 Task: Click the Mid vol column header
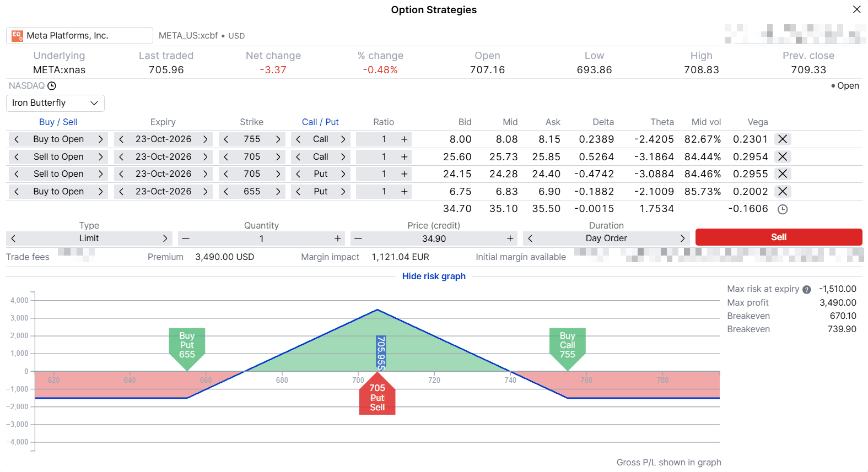[x=706, y=122]
